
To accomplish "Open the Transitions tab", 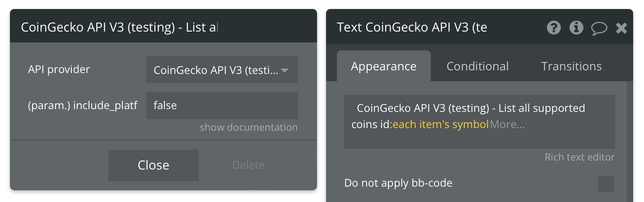I will (x=571, y=66).
